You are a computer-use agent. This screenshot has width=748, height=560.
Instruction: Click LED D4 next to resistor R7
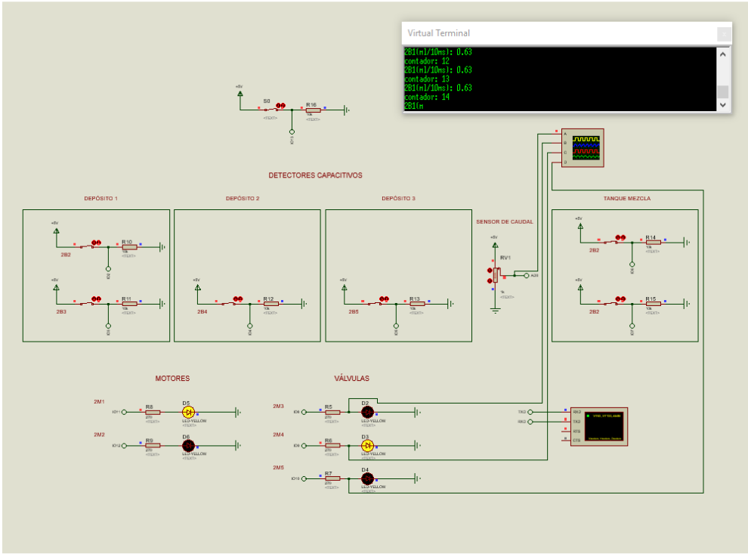click(367, 478)
